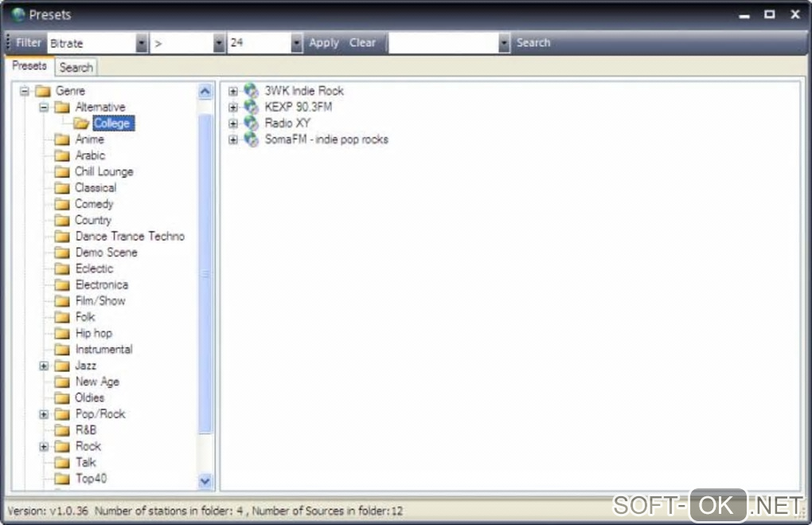The width and height of the screenshot is (812, 525).
Task: Click the New Age folder icon
Action: (x=62, y=382)
